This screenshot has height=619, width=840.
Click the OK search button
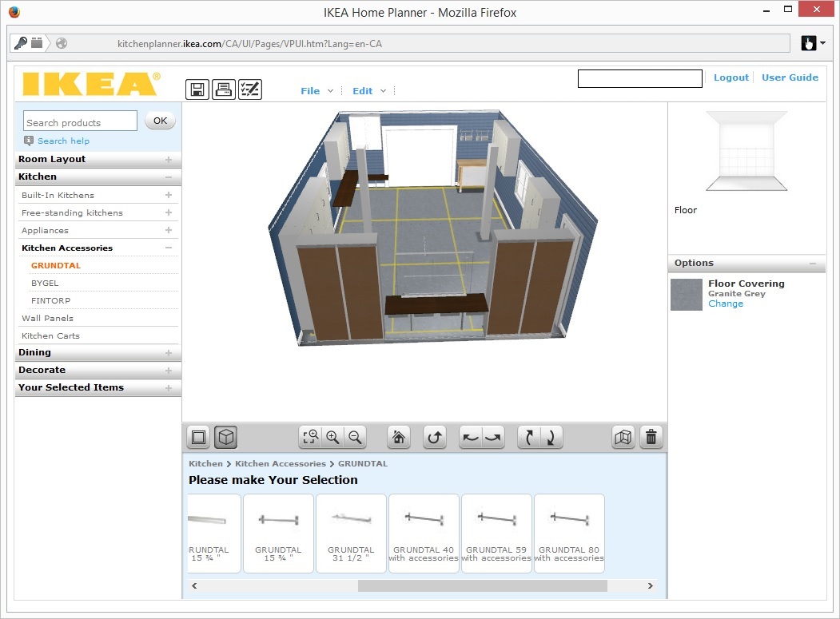(x=160, y=121)
